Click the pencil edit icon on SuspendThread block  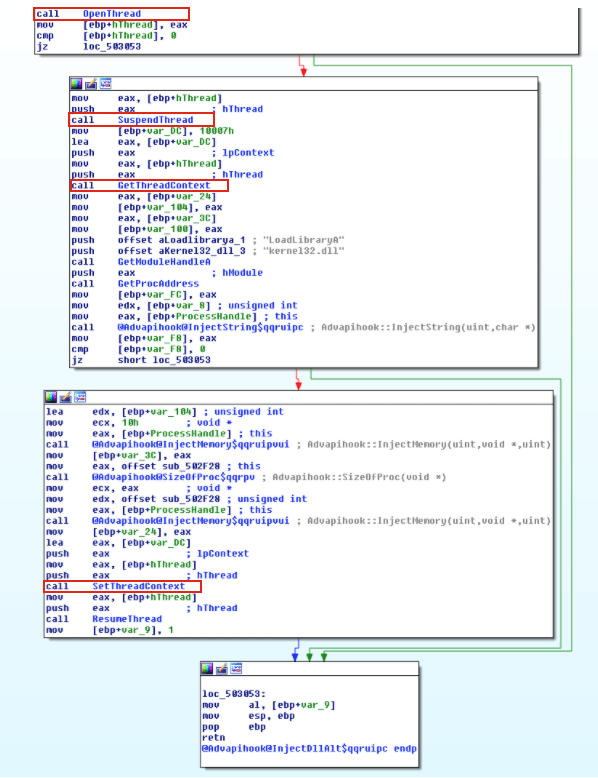point(91,83)
